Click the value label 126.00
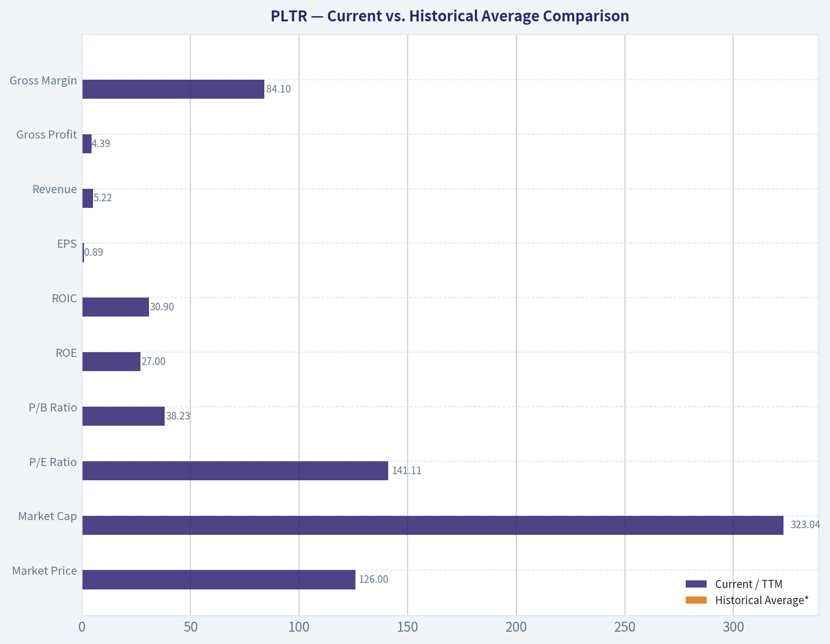 373,579
